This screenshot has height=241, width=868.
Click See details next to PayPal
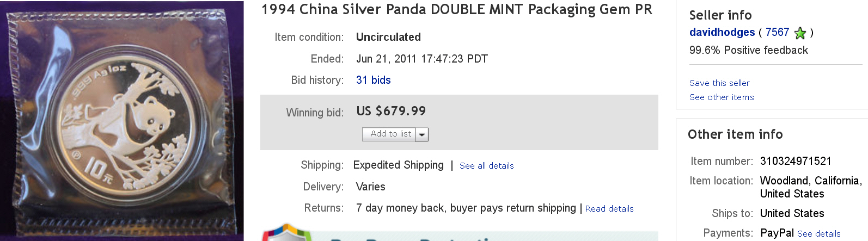point(818,234)
